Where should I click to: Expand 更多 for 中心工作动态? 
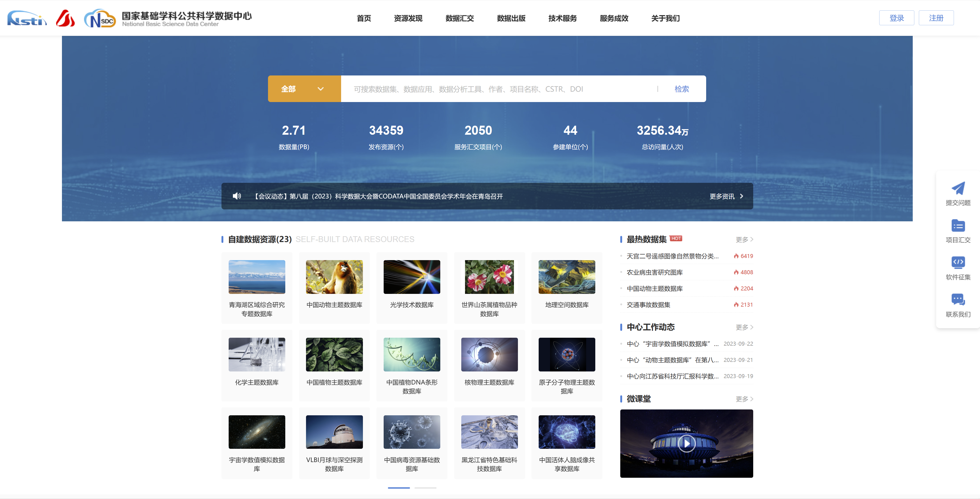[x=744, y=327]
